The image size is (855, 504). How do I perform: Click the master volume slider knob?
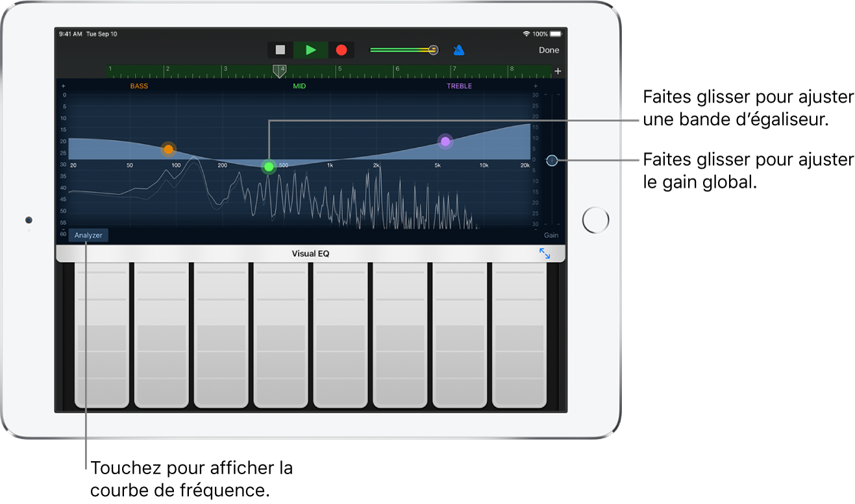[x=433, y=50]
